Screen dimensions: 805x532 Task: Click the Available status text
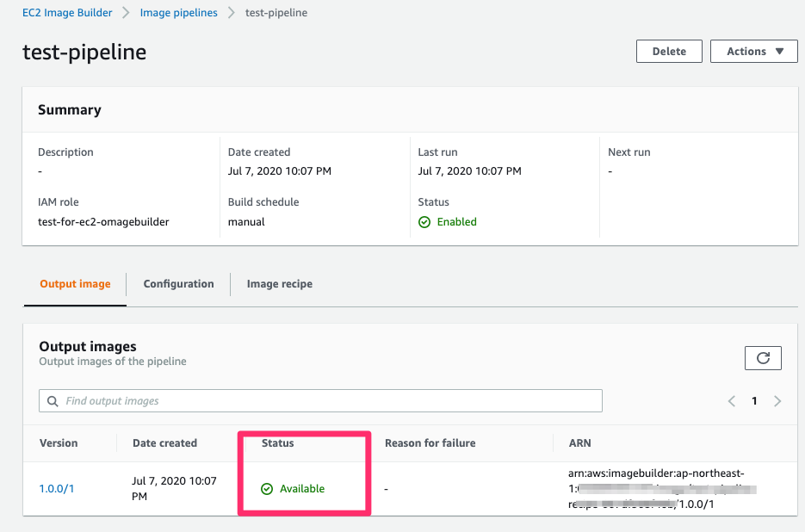coord(302,489)
